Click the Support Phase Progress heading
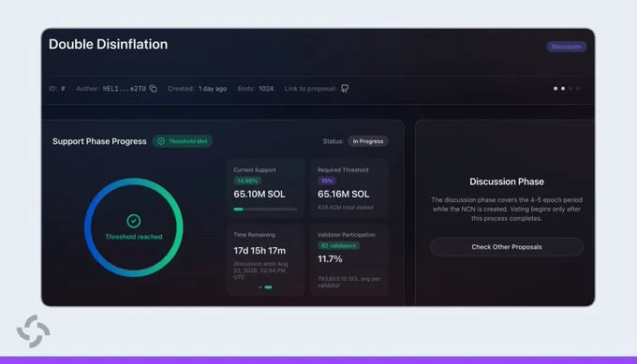This screenshot has height=364, width=637. (x=99, y=141)
